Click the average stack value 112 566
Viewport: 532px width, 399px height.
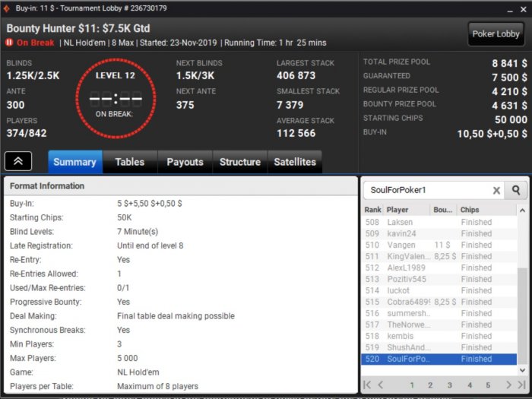tap(296, 133)
